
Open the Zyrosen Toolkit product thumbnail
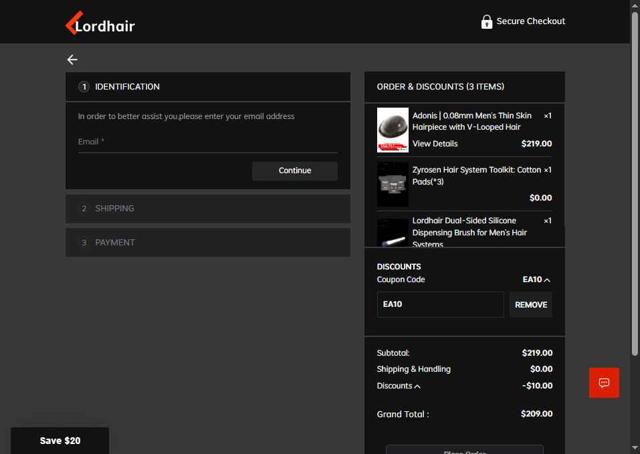[393, 184]
